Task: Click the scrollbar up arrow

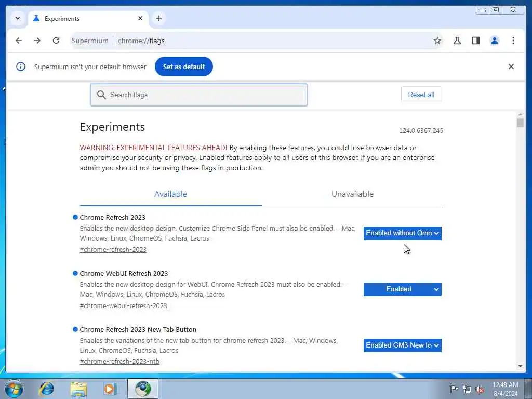Action: click(520, 115)
